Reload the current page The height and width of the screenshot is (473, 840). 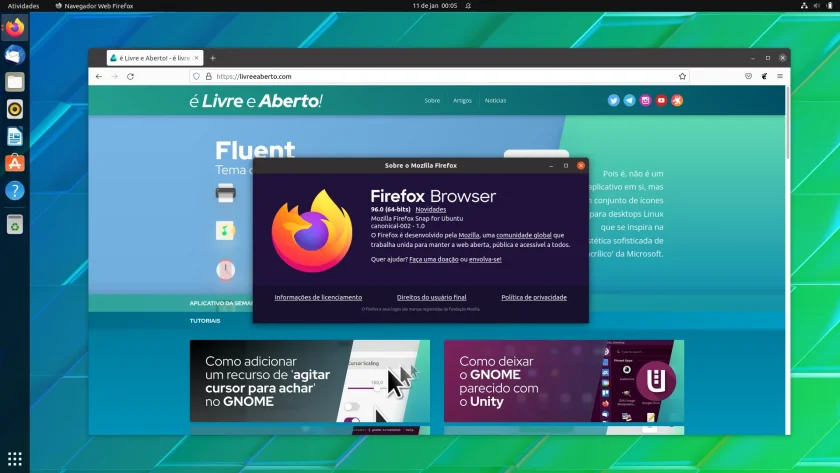(130, 77)
